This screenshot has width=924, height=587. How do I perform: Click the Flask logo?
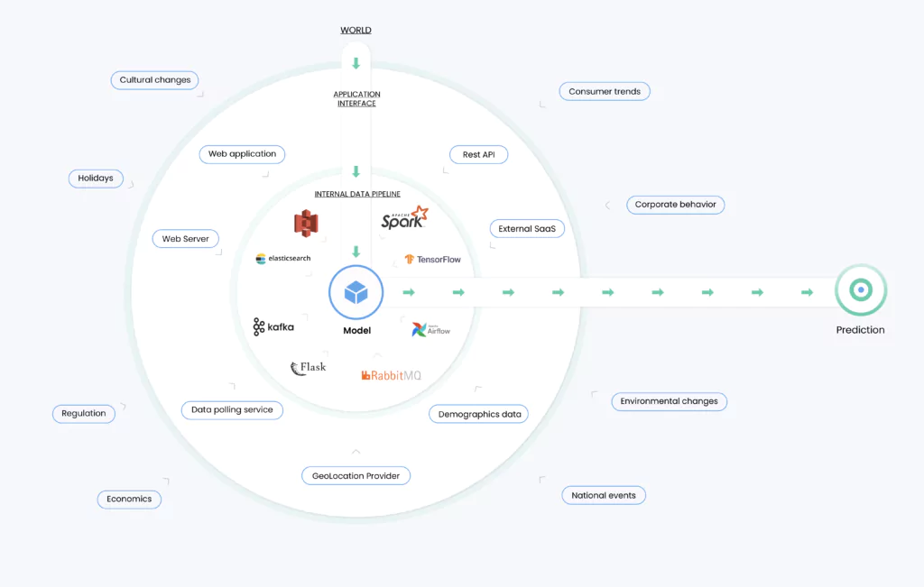(309, 368)
